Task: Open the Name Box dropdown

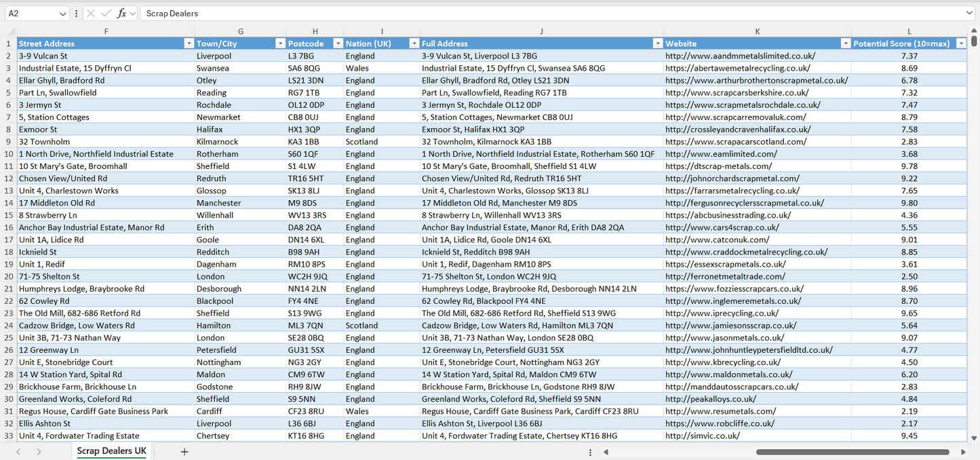Action: 63,13
